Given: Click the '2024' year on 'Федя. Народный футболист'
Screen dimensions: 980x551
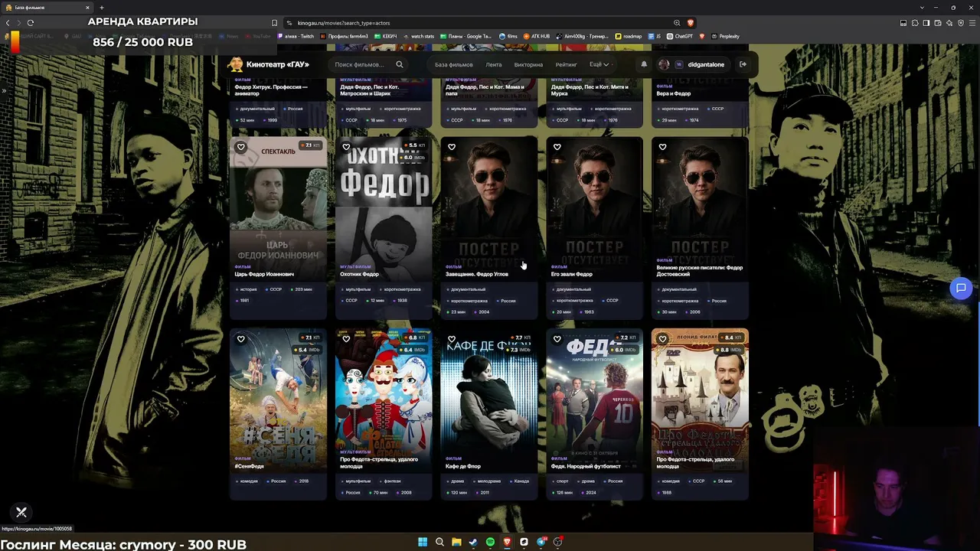Looking at the screenshot, I should (590, 492).
